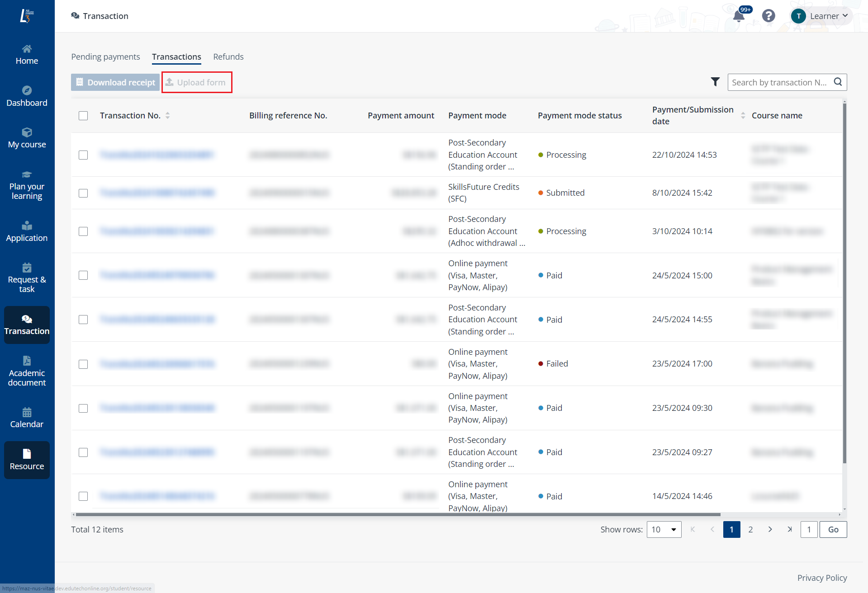
Task: Select Request & task in the sidebar
Action: click(27, 278)
